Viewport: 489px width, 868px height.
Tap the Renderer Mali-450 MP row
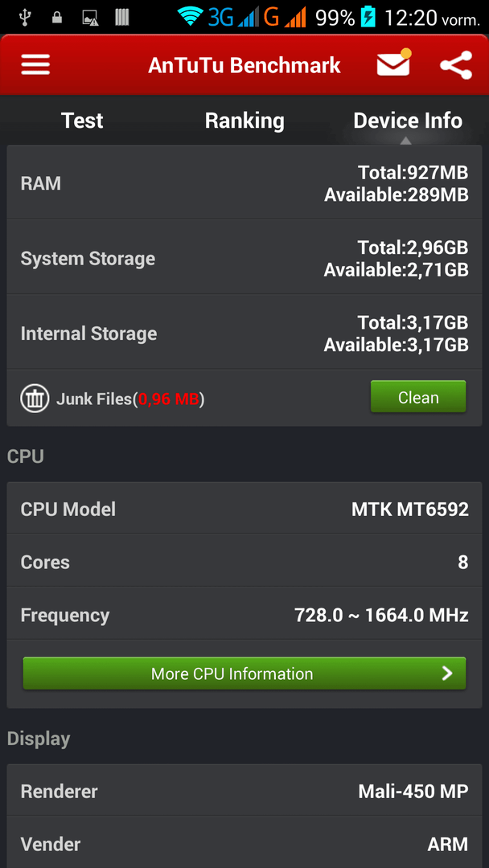[x=244, y=791]
